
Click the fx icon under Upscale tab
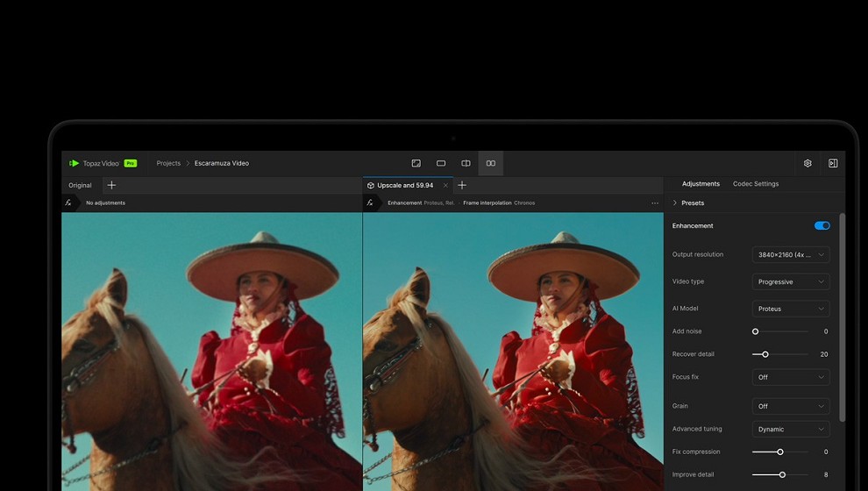tap(370, 203)
